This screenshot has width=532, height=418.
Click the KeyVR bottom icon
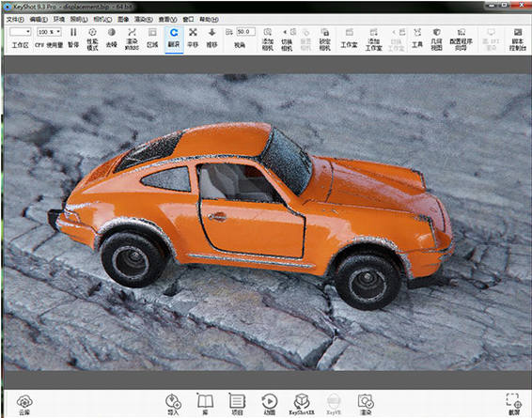coord(334,405)
